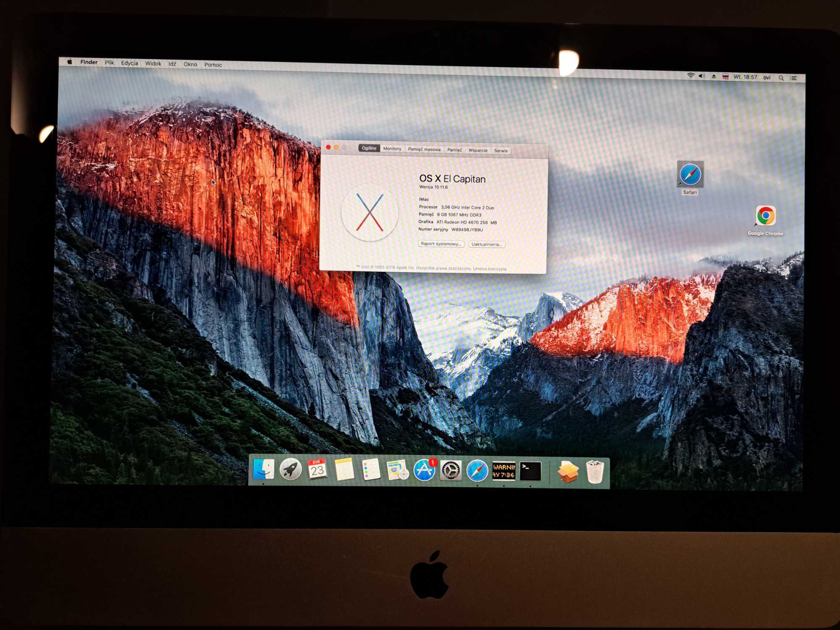Open Console WARNING icon in Dock
840x630 pixels.
(x=504, y=471)
